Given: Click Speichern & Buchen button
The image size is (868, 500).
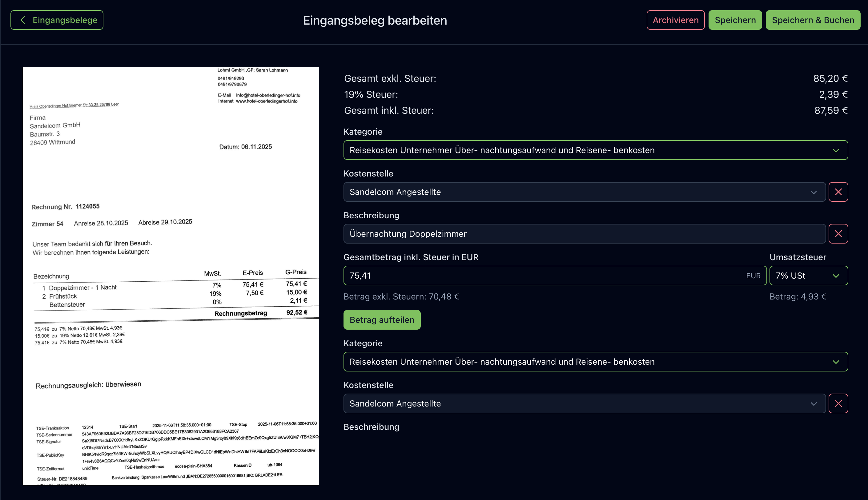Looking at the screenshot, I should (813, 20).
